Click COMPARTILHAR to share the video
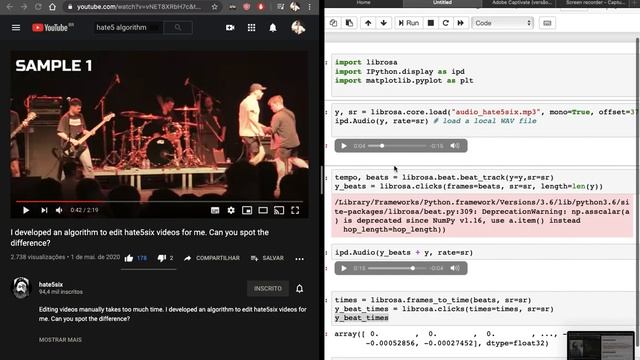Screen dimensions: 640x360 click(212, 258)
